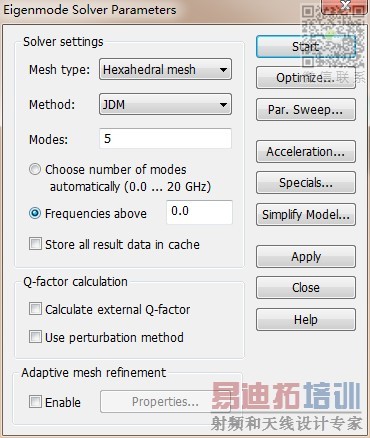The image size is (370, 438).
Task: Click the Modes input field
Action: (165, 139)
